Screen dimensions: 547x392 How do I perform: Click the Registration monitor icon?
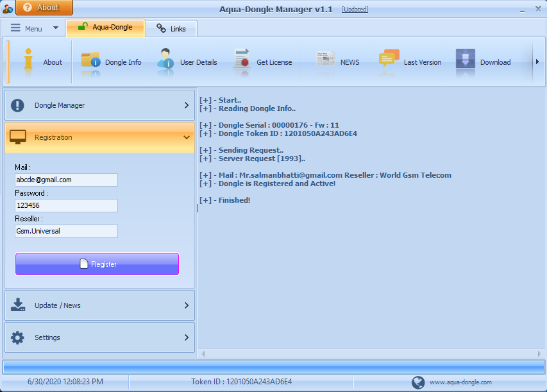tap(18, 137)
